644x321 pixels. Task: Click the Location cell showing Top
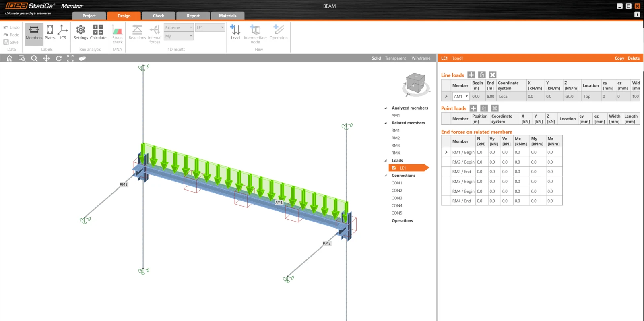pos(590,97)
